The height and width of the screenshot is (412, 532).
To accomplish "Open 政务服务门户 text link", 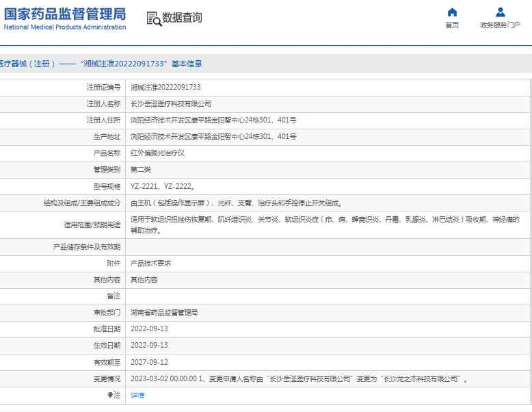I will pos(500,25).
